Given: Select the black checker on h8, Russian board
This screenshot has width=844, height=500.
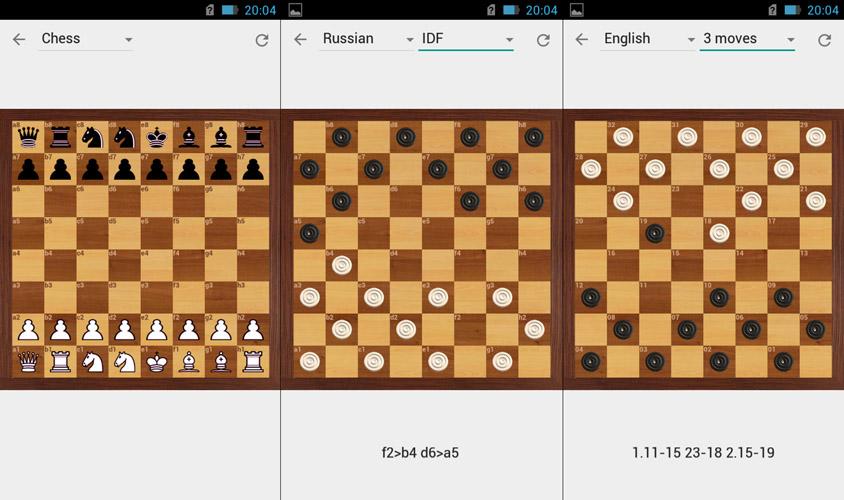Looking at the screenshot, I should tap(534, 137).
